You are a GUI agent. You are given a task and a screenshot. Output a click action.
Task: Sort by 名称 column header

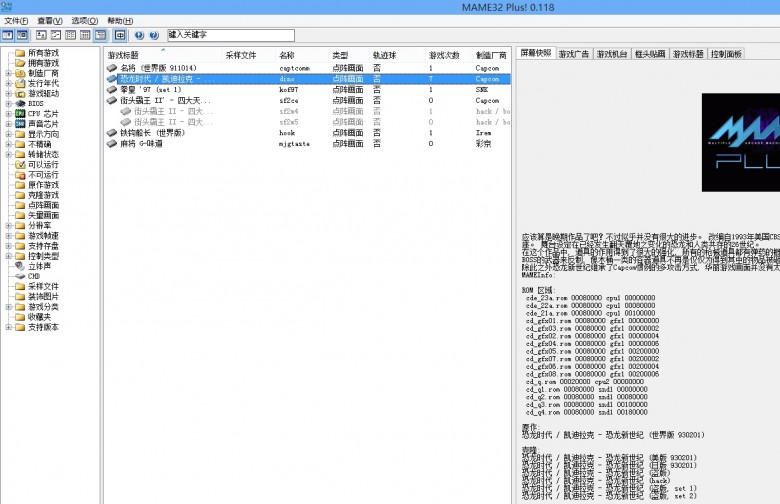click(x=301, y=55)
